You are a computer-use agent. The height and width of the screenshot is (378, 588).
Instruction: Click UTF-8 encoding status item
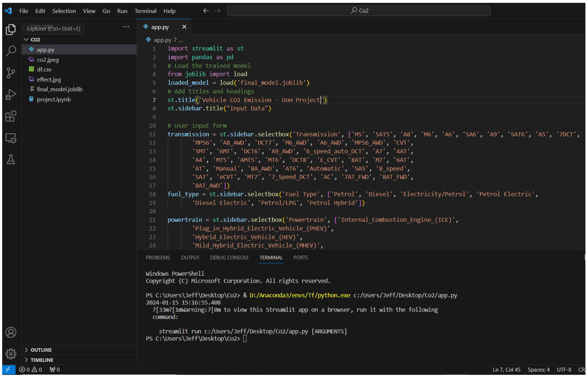(564, 370)
